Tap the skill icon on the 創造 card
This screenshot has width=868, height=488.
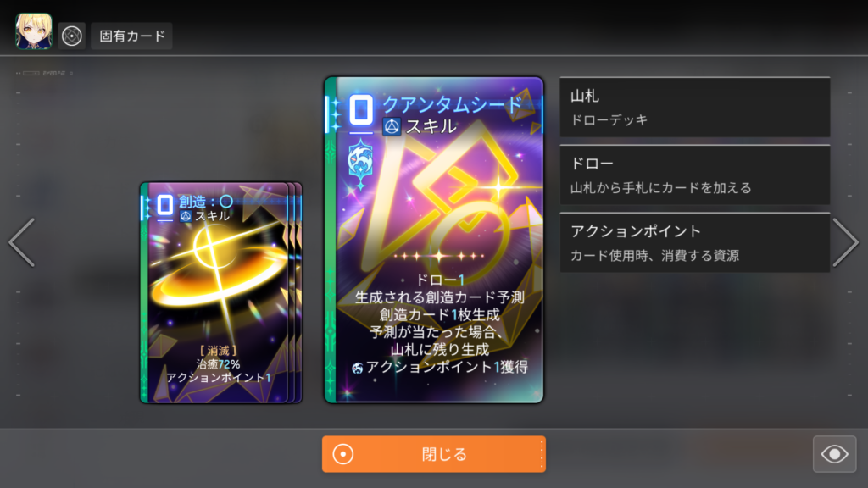pyautogui.click(x=186, y=216)
